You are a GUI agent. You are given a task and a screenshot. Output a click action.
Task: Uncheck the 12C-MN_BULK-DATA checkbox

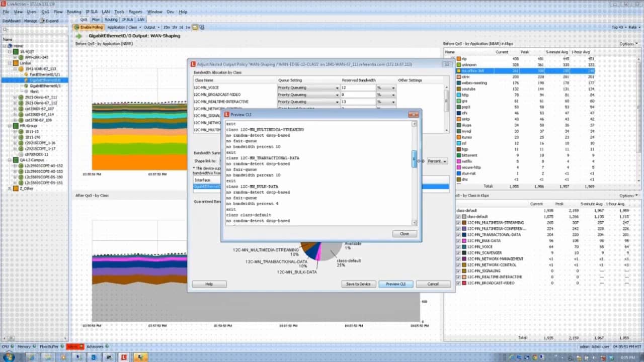(458, 241)
